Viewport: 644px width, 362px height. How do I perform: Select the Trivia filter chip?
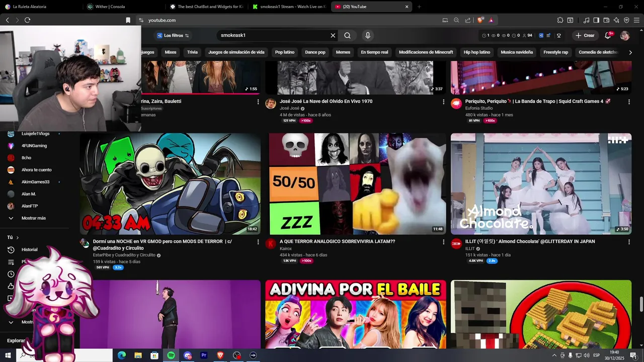click(192, 52)
